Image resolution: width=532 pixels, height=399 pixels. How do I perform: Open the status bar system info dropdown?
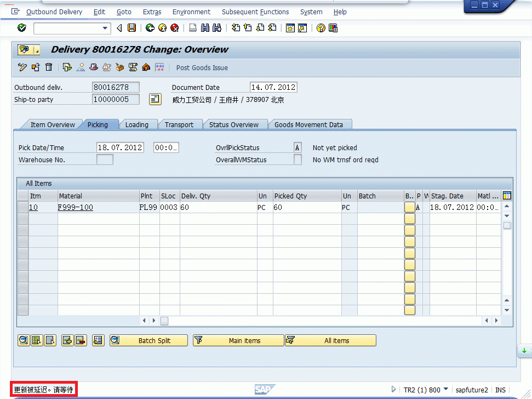click(x=446, y=389)
